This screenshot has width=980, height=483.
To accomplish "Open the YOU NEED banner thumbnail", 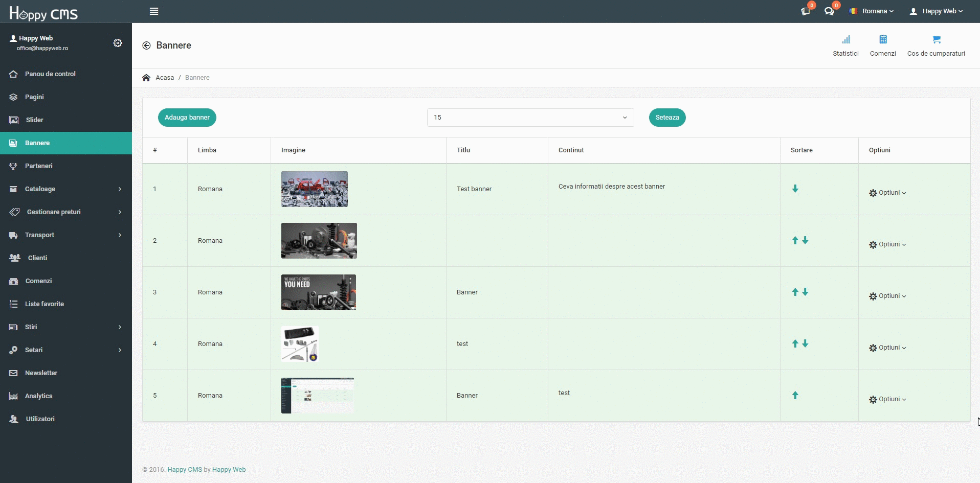I will click(319, 292).
